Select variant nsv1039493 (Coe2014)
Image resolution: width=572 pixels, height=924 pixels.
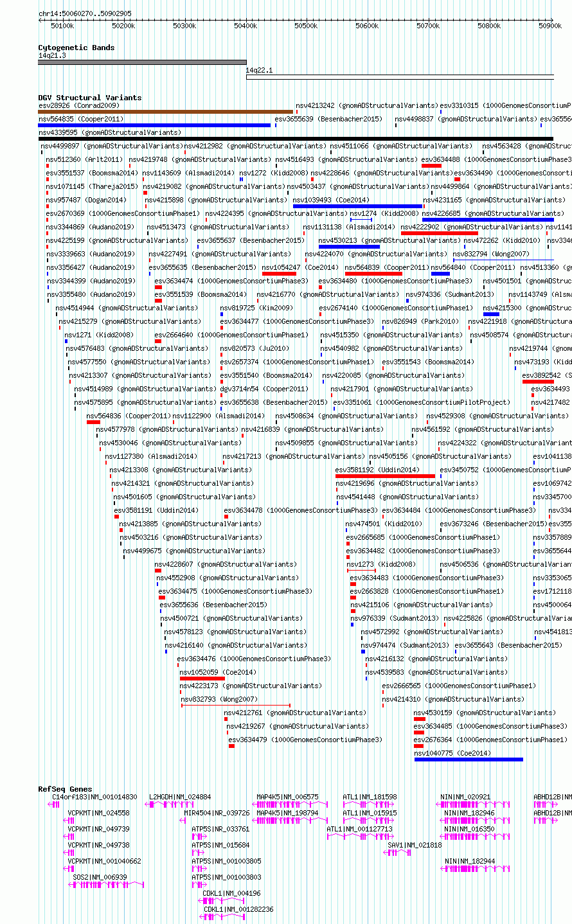332,200
